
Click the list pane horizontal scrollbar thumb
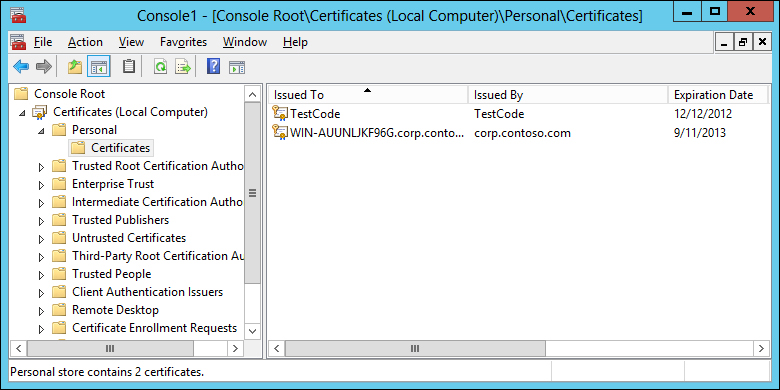click(415, 348)
